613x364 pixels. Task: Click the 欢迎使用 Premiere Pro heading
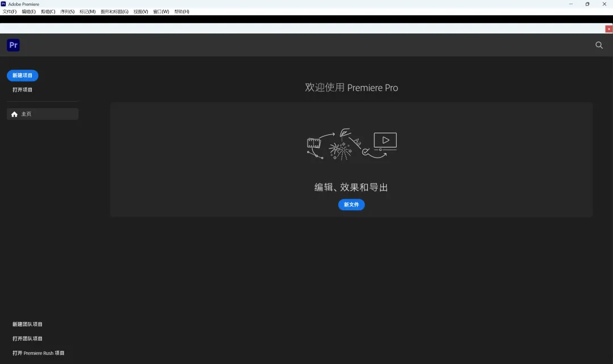[x=351, y=87]
